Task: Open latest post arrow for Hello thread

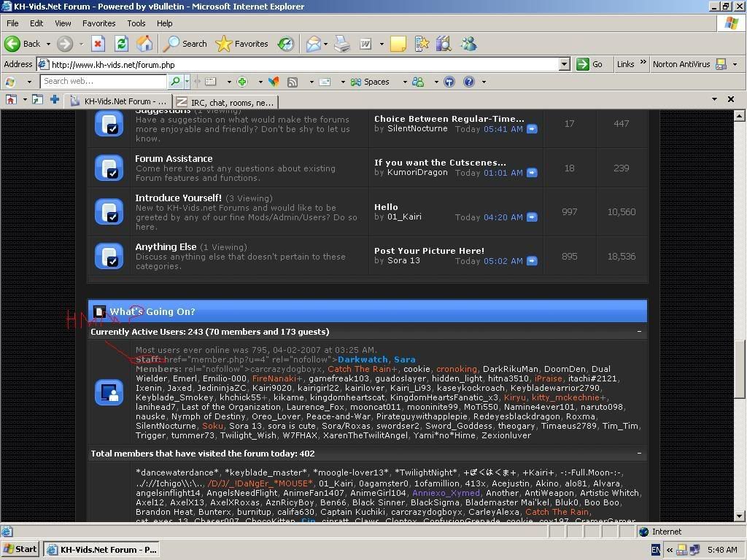Action: point(532,217)
